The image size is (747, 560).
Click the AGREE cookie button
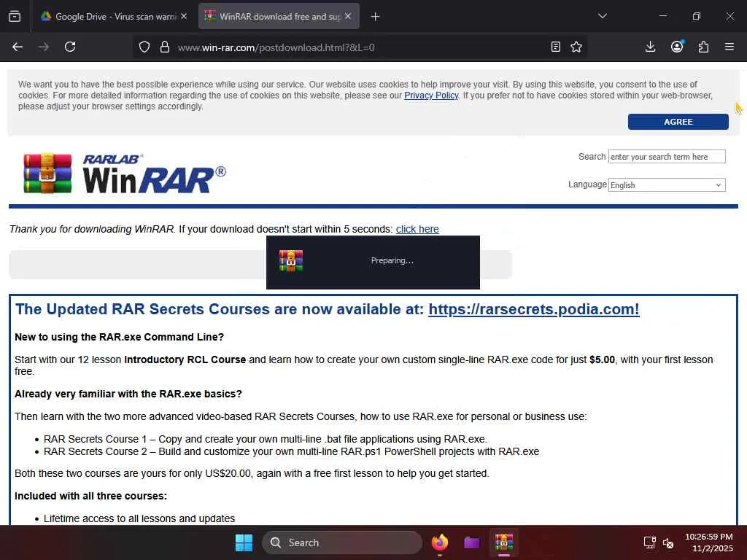pyautogui.click(x=678, y=122)
